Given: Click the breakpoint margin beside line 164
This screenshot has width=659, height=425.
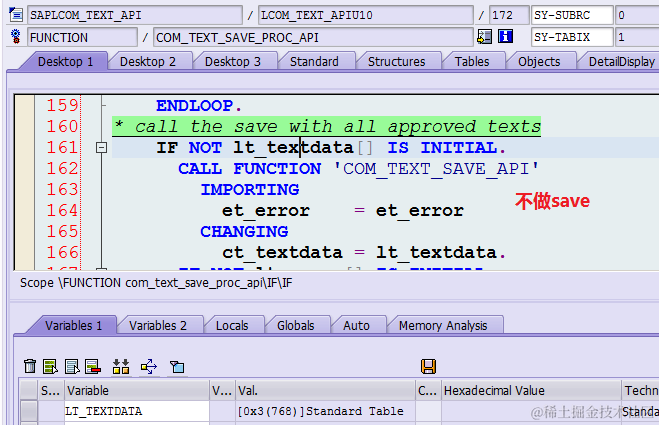Looking at the screenshot, I should (x=24, y=210).
